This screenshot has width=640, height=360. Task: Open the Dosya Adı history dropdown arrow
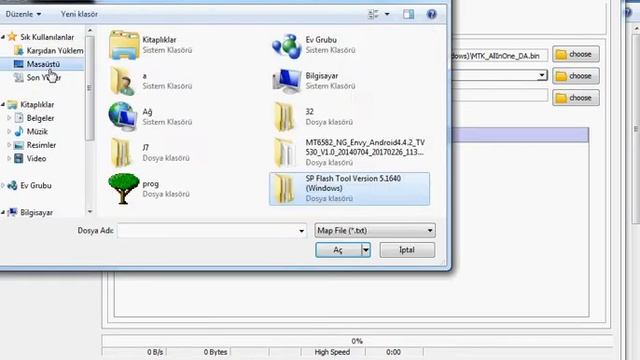301,231
